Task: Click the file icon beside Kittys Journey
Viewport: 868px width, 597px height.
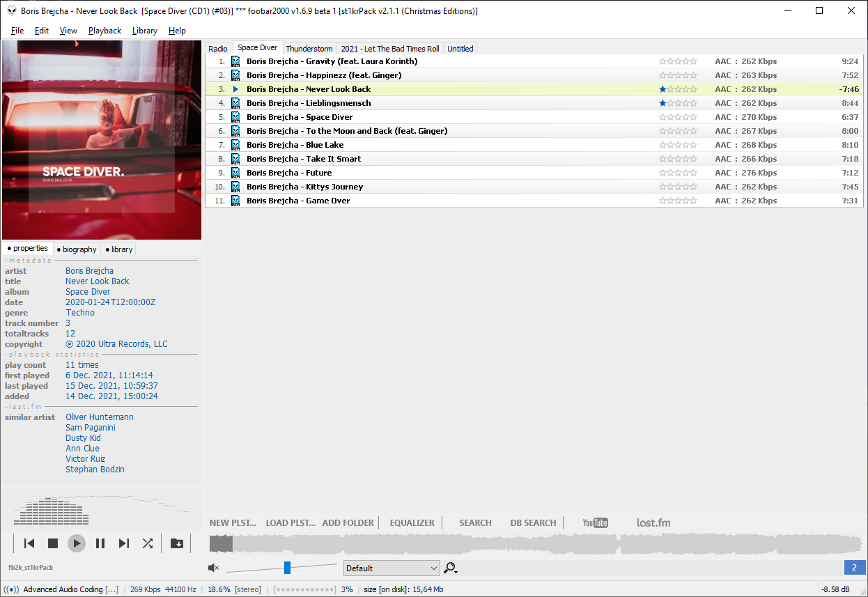Action: pos(235,187)
